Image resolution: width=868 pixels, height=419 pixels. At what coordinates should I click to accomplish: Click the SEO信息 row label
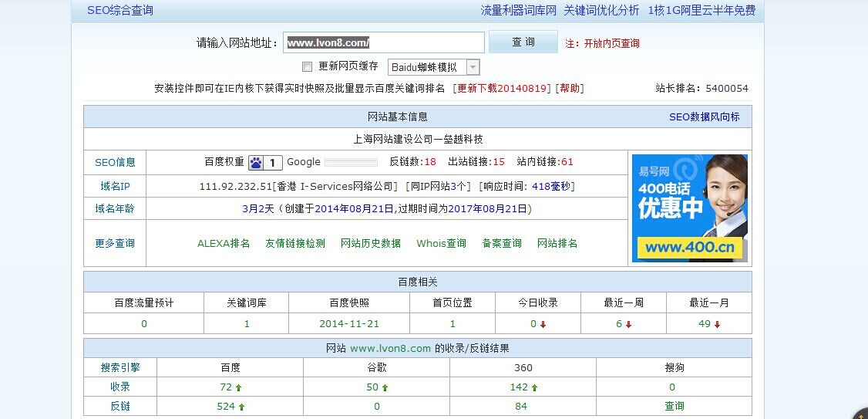pyautogui.click(x=115, y=163)
